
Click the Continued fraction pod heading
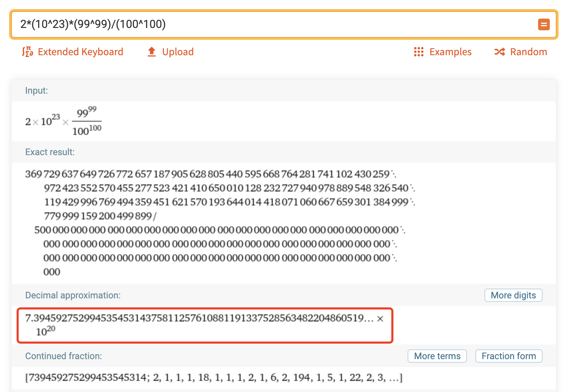63,356
